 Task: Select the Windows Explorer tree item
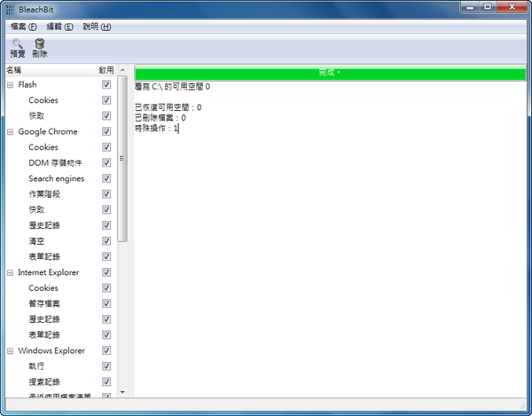[51, 350]
